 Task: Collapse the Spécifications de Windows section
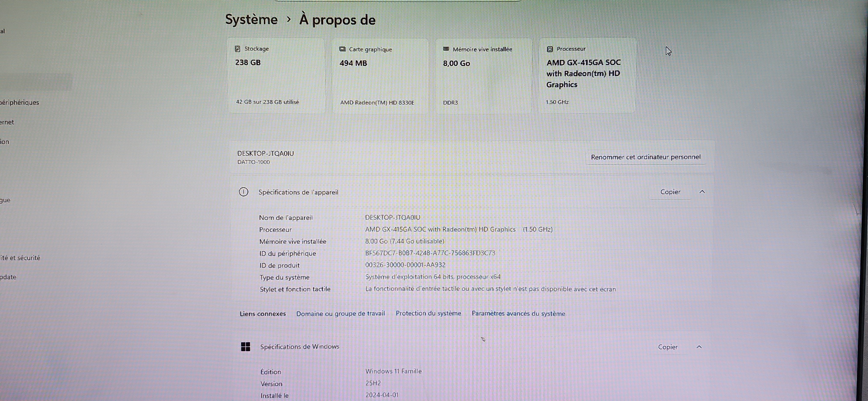pos(700,347)
